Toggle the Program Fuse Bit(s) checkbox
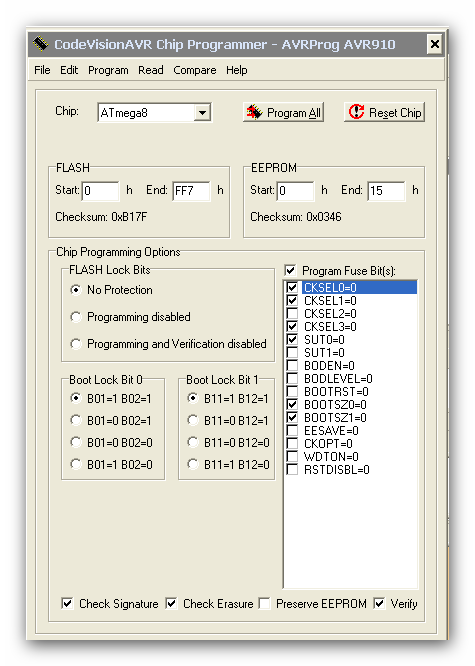This screenshot has width=475, height=666. coord(291,270)
